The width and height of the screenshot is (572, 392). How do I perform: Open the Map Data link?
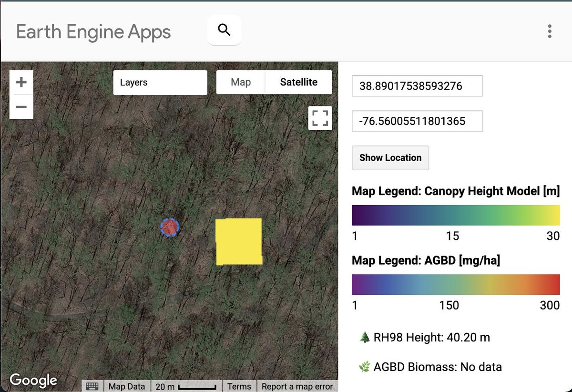point(126,386)
